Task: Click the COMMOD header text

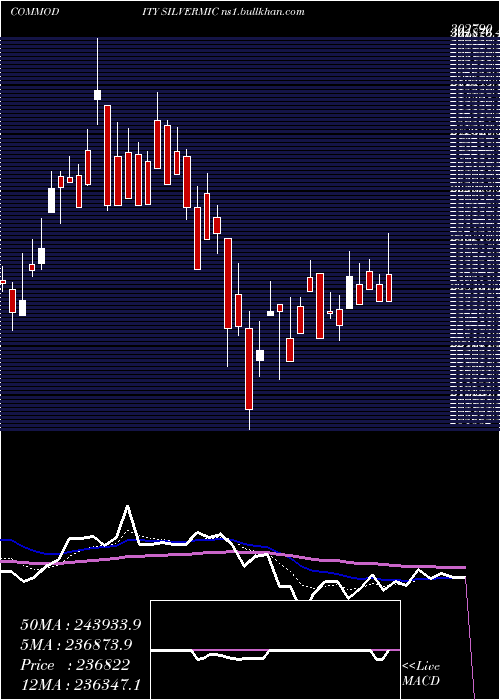Action: point(34,12)
